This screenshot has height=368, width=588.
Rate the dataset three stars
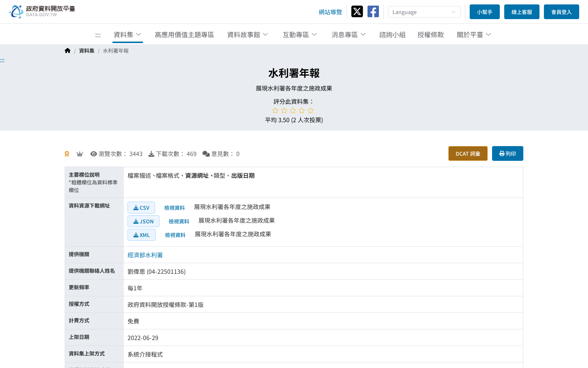(x=293, y=110)
